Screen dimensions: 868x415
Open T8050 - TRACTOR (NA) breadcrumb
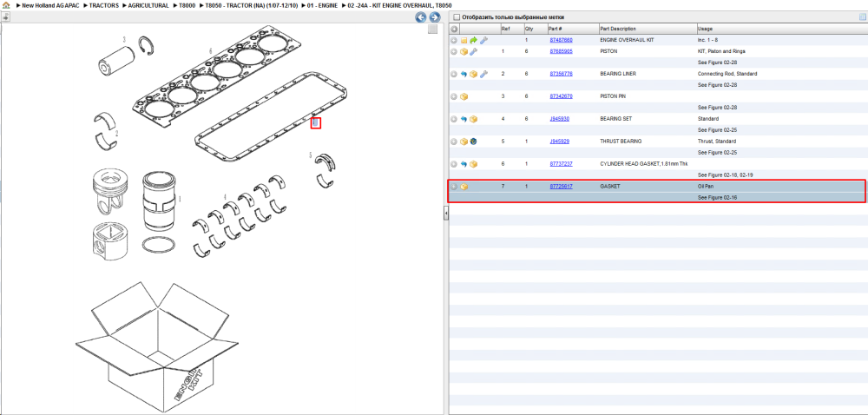(x=252, y=5)
